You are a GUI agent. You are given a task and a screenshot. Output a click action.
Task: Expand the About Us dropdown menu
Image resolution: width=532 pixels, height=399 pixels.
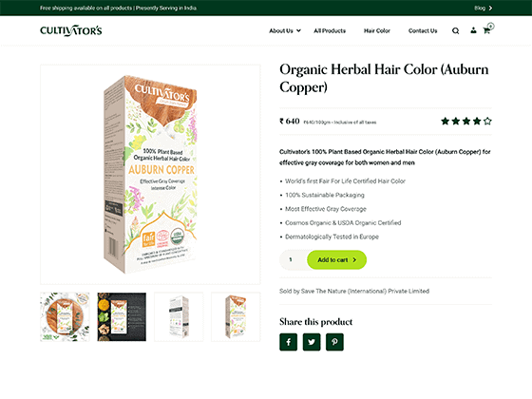[x=285, y=30]
